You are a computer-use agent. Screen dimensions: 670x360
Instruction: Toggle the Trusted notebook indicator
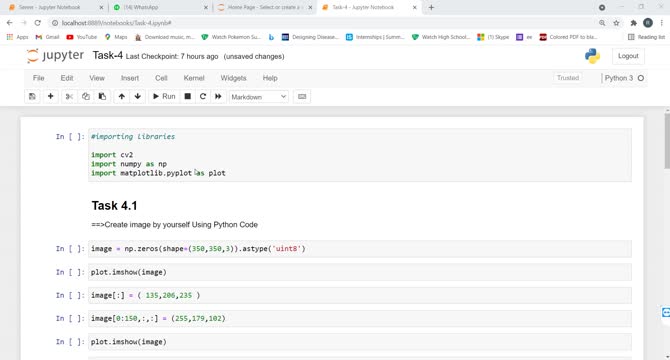coord(567,78)
